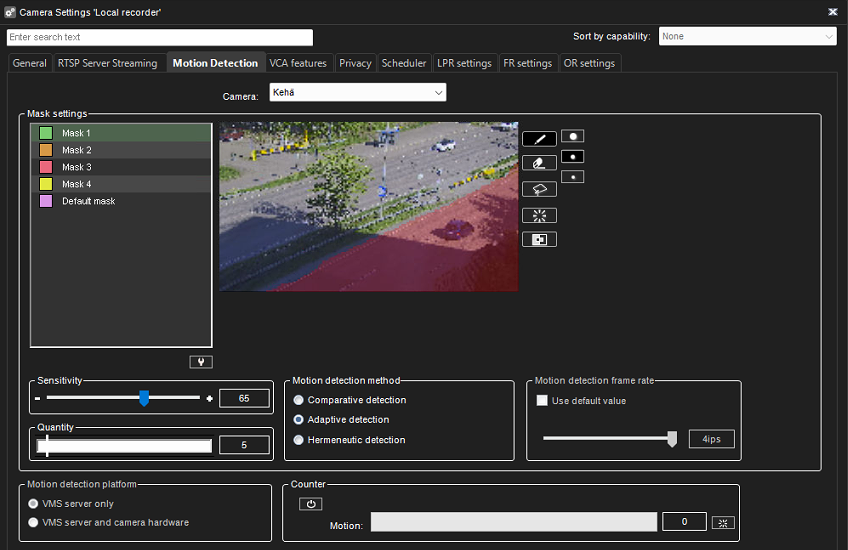Screen dimensions: 848x550
Task: Open the Motion Detection tab
Action: [215, 63]
